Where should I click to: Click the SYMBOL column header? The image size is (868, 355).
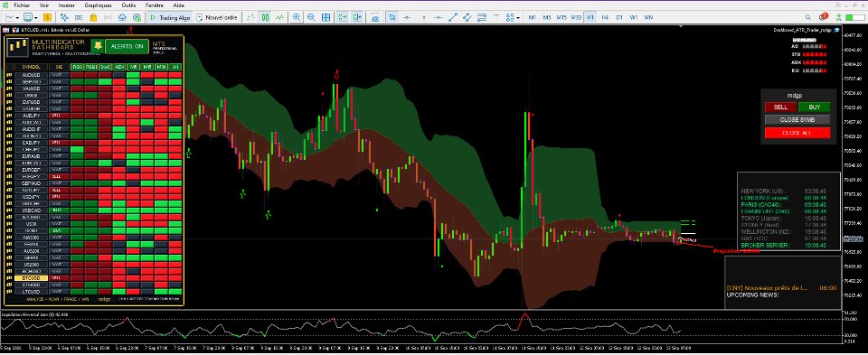coord(31,67)
